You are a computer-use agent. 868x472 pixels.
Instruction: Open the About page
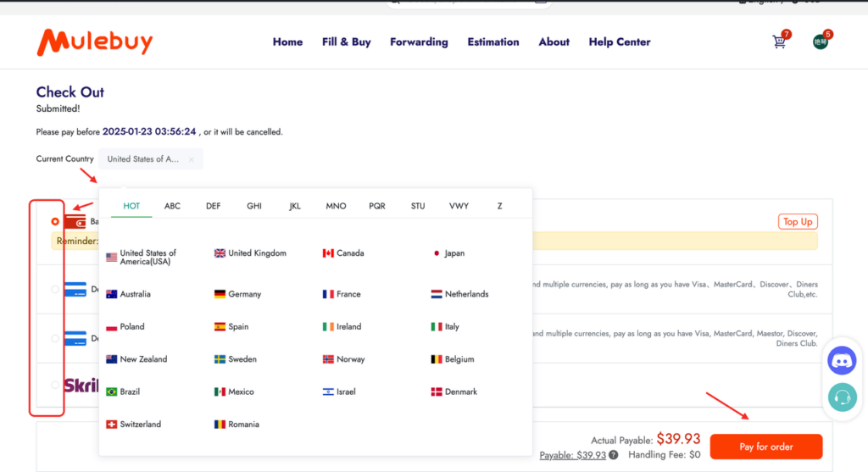point(554,42)
